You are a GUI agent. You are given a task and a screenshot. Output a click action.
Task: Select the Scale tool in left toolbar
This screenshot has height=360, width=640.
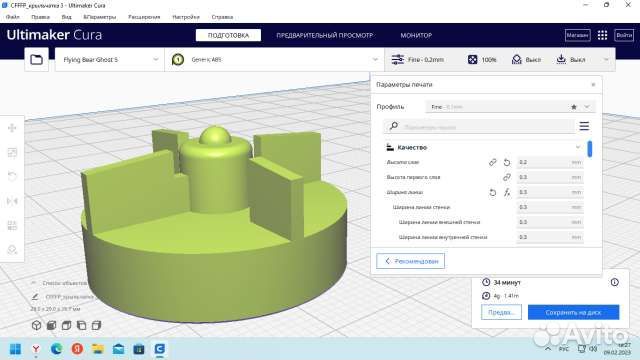(x=12, y=153)
